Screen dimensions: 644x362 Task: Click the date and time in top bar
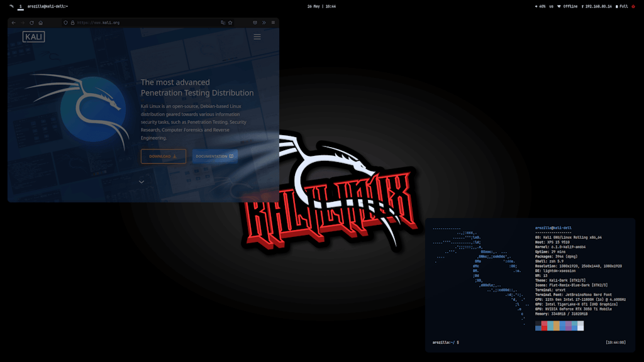click(x=321, y=6)
